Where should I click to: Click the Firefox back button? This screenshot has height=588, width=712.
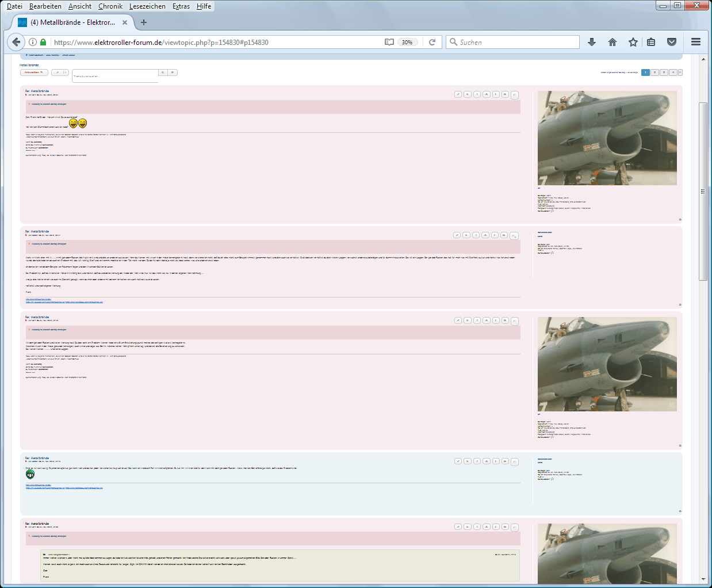click(16, 42)
